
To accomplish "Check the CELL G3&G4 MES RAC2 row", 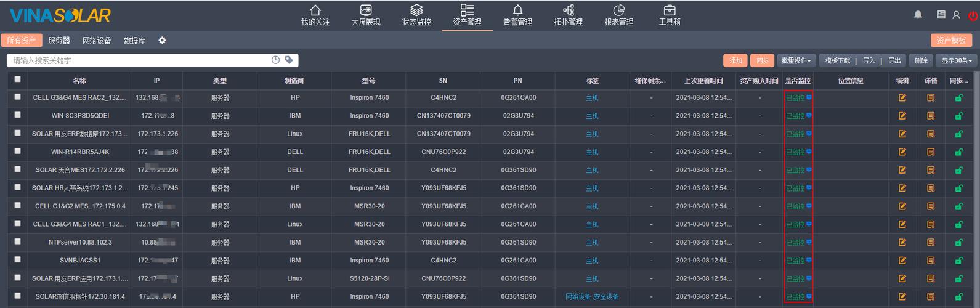I will click(x=17, y=97).
